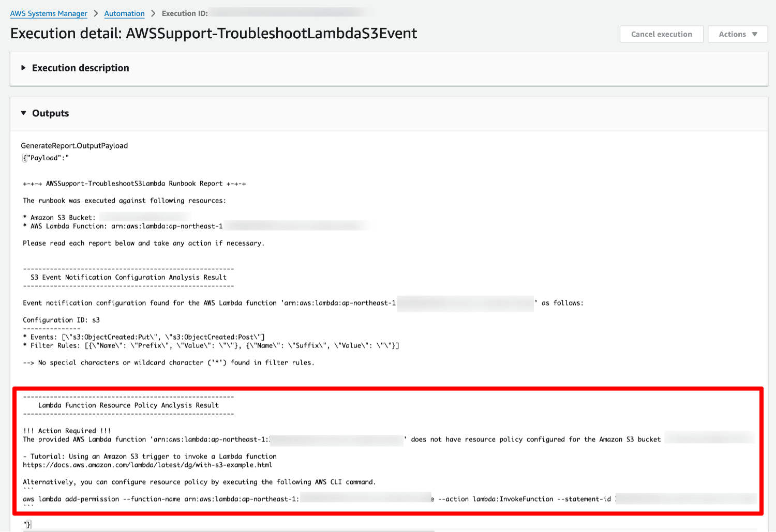Click the Events list line with ObjectCreated:Put
The image size is (776, 532).
click(x=144, y=337)
